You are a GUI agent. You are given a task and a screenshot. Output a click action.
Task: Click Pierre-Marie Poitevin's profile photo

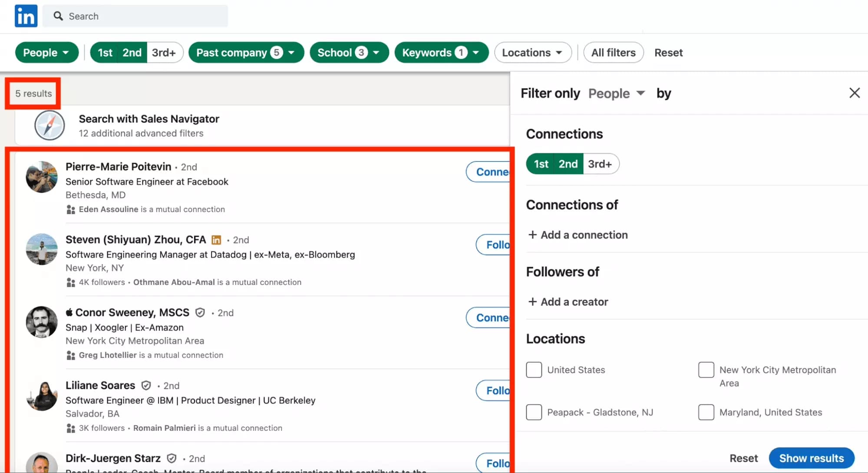pos(41,177)
